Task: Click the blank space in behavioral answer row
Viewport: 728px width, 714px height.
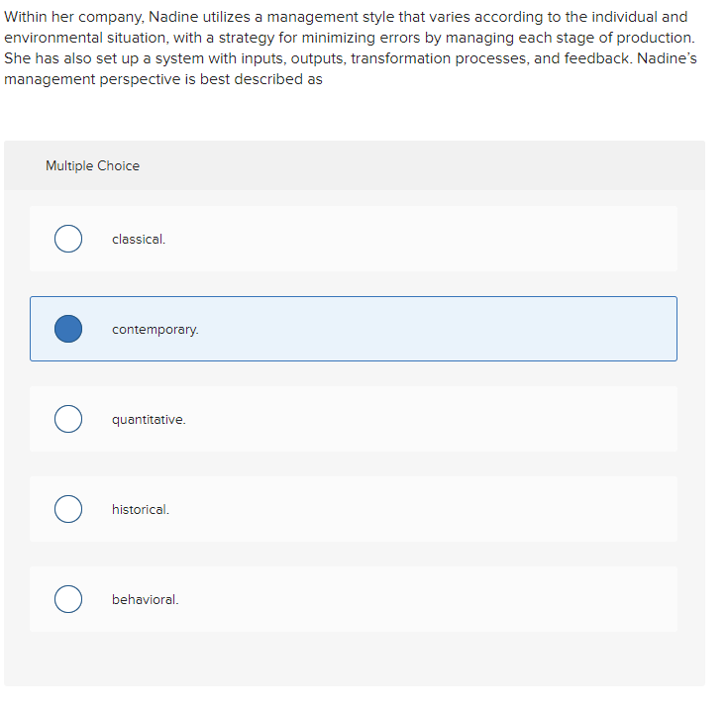Action: (x=418, y=599)
